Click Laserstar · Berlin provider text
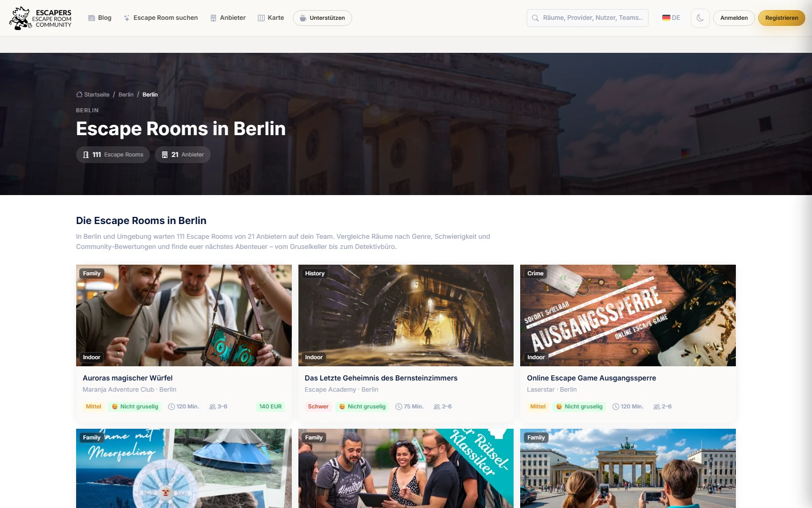The image size is (812, 508). pos(552,390)
